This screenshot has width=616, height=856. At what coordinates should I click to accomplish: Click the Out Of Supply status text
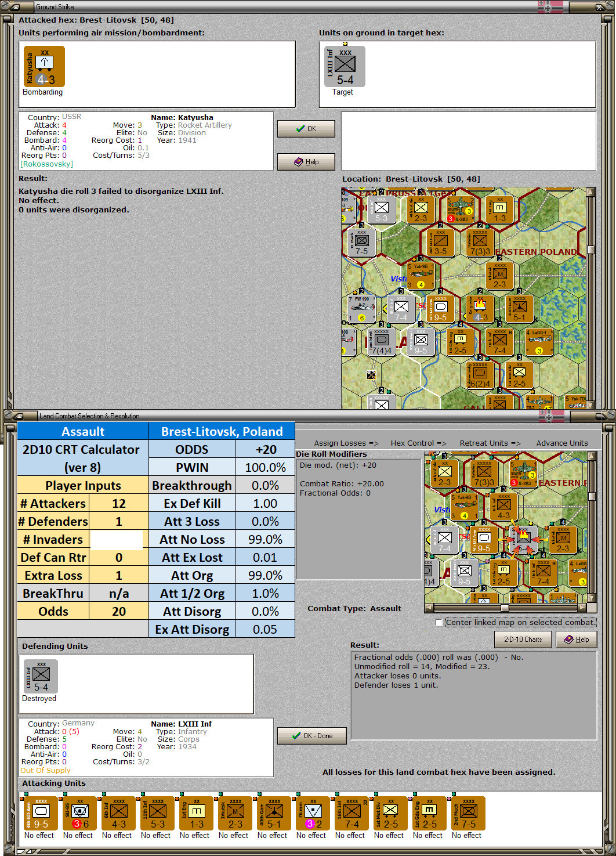(45, 771)
